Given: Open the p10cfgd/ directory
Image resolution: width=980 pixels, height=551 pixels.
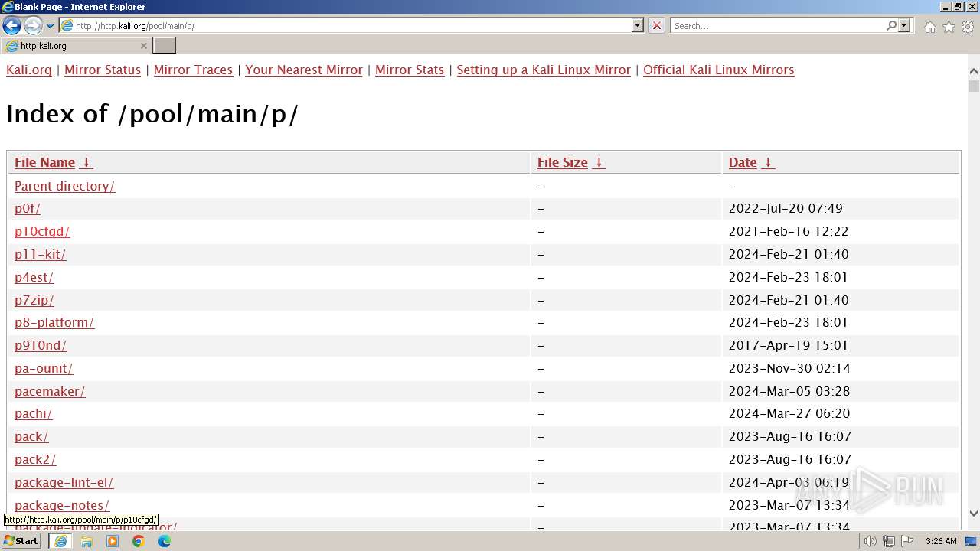Looking at the screenshot, I should click(x=42, y=231).
